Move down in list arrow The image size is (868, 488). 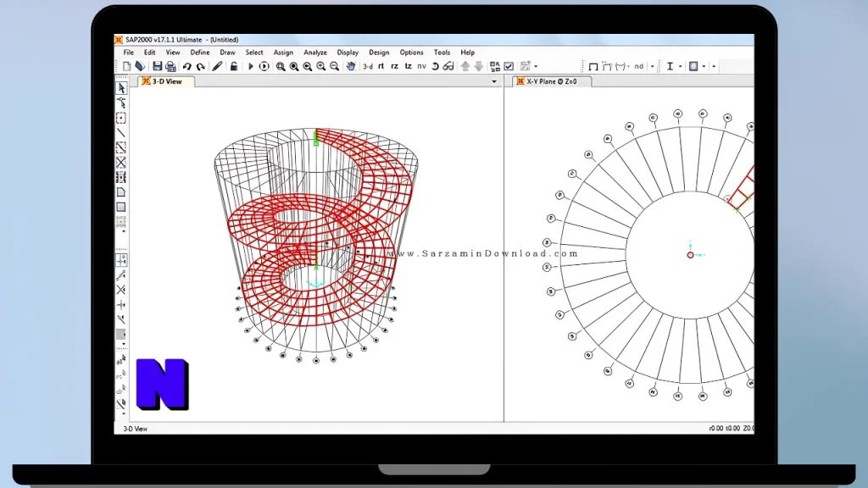pyautogui.click(x=479, y=66)
